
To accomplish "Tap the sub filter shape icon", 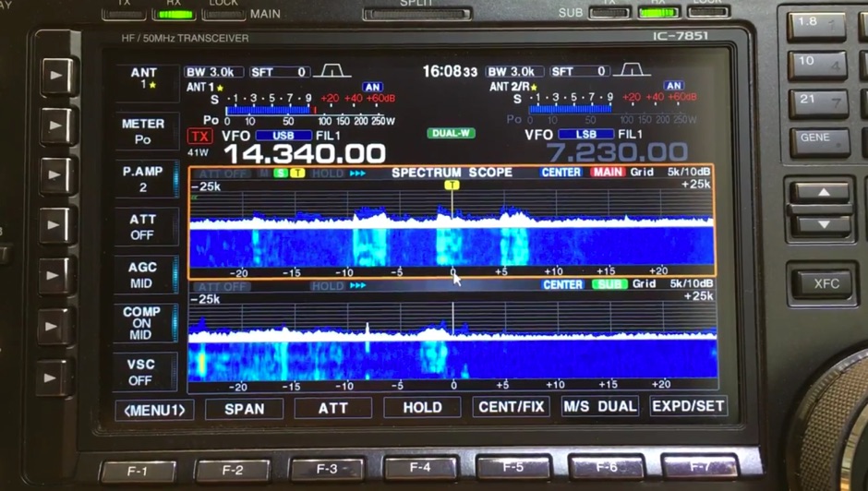I will (x=632, y=69).
